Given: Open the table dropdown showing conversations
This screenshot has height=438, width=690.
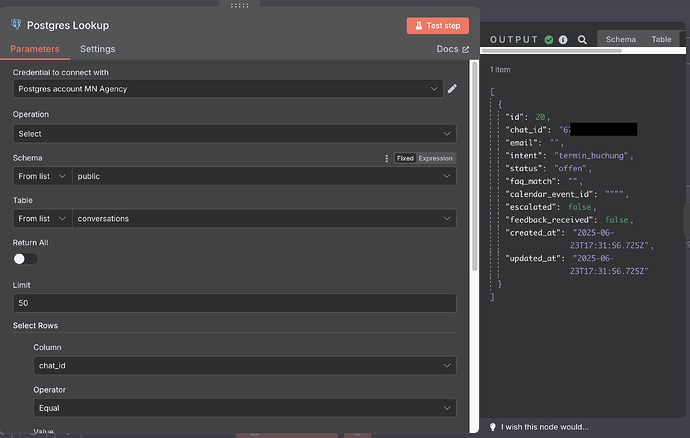Looking at the screenshot, I should [x=264, y=218].
